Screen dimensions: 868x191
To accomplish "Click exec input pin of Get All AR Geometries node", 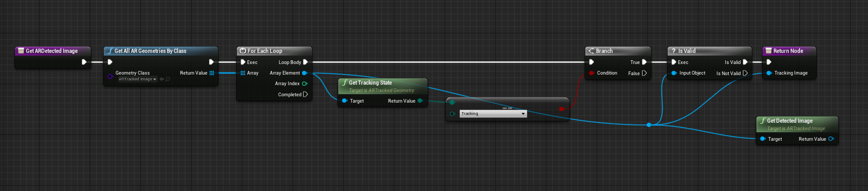I will pyautogui.click(x=110, y=62).
